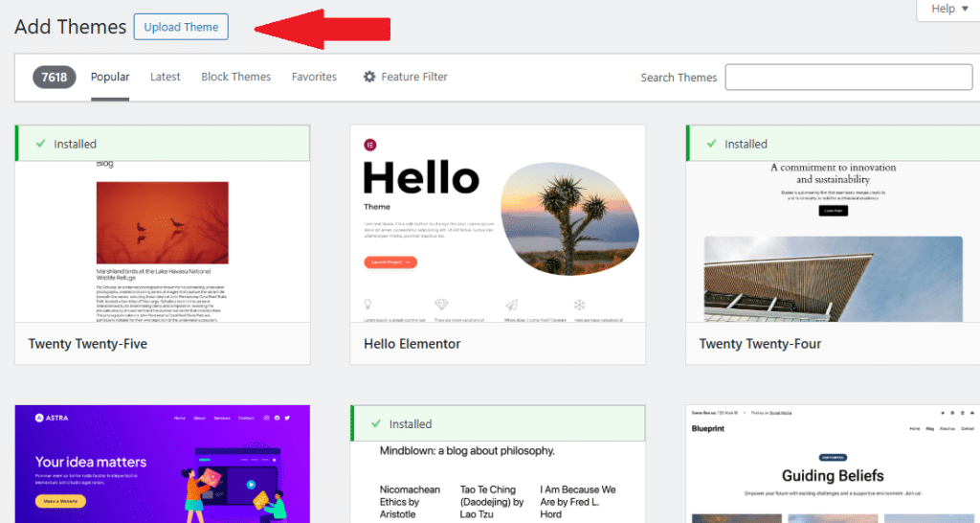Click the Hello Elementor theme name
The width and height of the screenshot is (980, 523).
412,344
